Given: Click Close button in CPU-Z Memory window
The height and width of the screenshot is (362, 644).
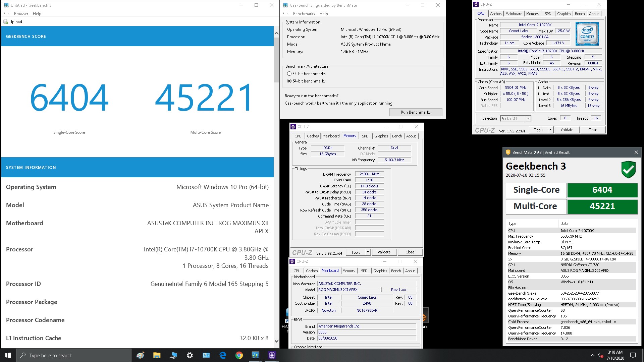Looking at the screenshot, I should click(410, 252).
